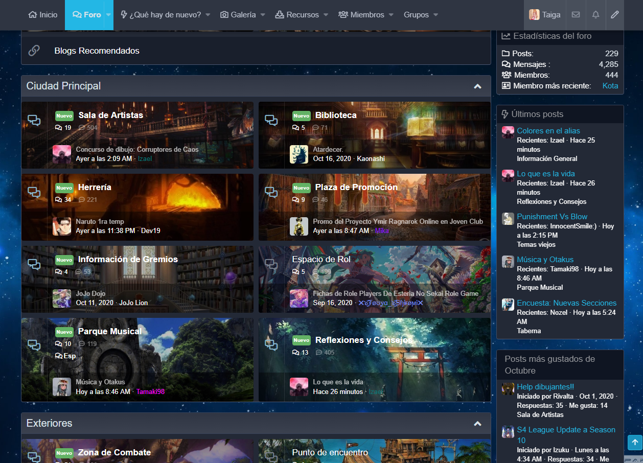
Task: Expand the Miembros dropdown arrow
Action: click(391, 15)
